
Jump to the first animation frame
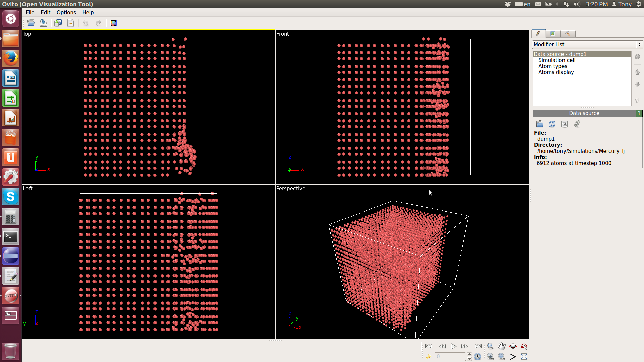[428, 346]
